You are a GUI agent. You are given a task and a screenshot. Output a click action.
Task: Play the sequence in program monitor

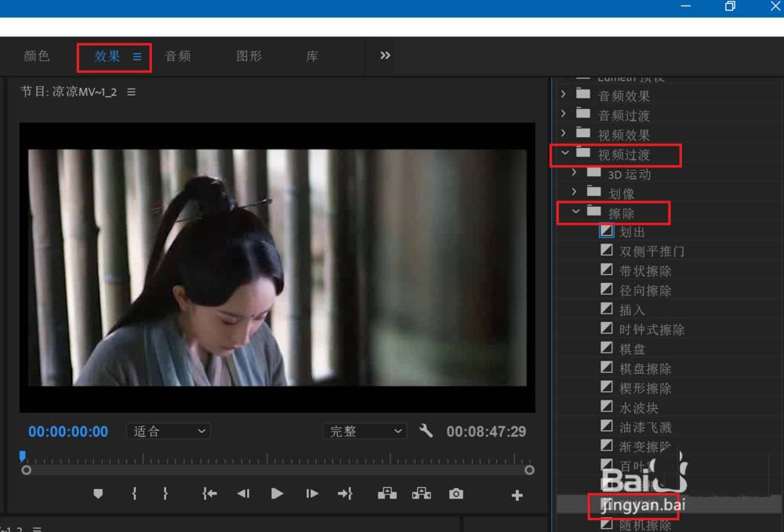tap(277, 494)
